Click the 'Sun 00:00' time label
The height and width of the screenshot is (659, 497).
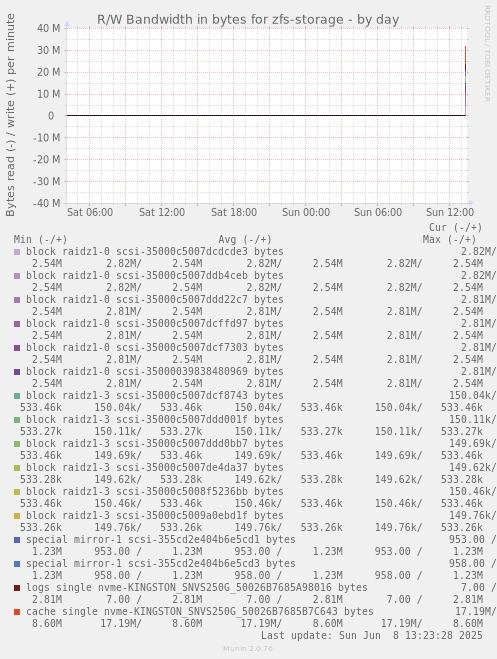(x=306, y=212)
